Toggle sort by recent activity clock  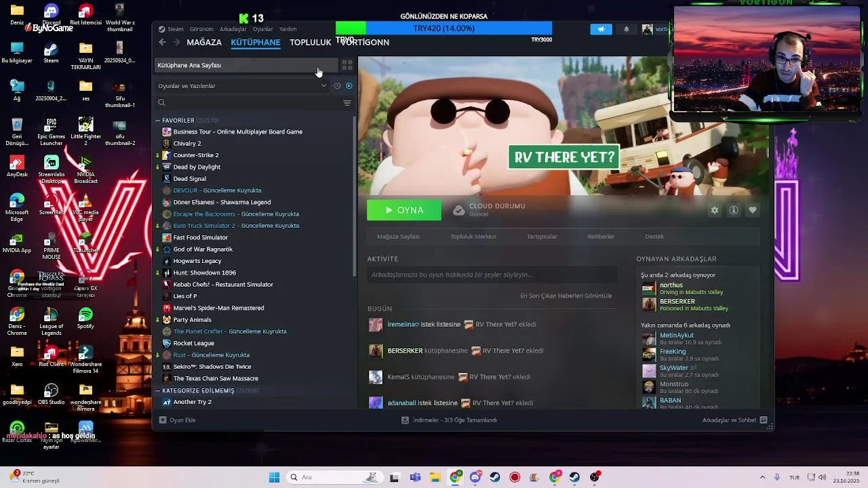(x=337, y=86)
